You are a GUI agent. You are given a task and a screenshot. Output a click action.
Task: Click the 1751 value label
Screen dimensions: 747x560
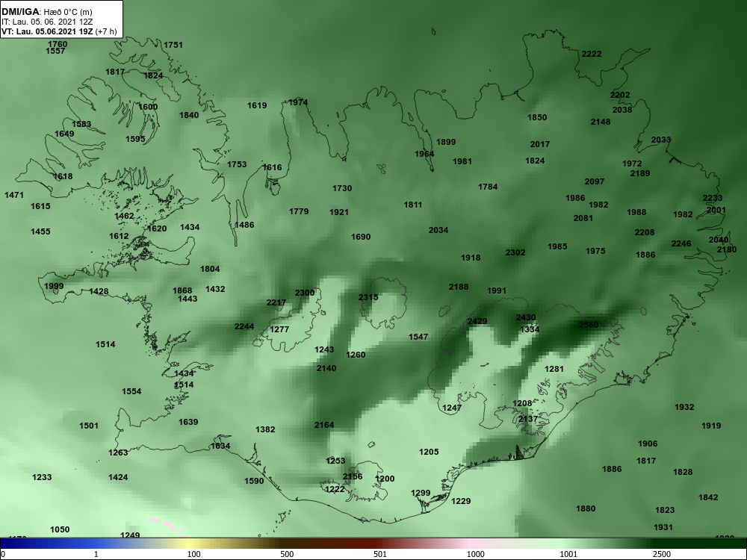173,46
